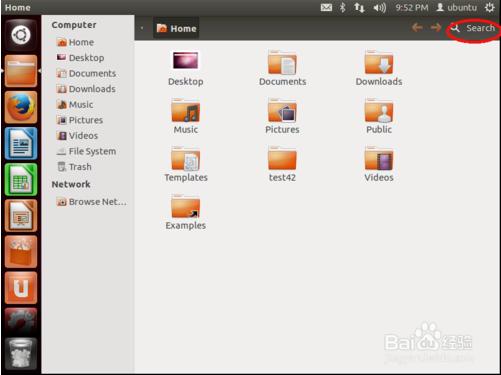This screenshot has height=375, width=501.
Task: Select the Documents folder icon
Action: [x=282, y=68]
